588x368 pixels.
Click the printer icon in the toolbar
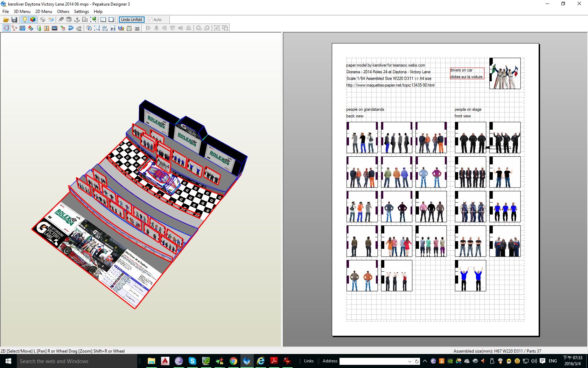[x=137, y=28]
